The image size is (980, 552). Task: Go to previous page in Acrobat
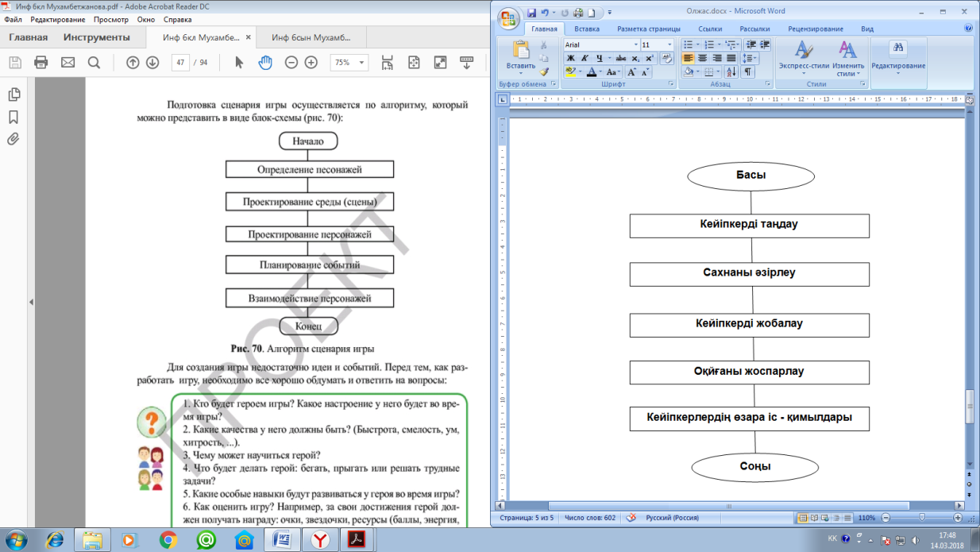(133, 63)
